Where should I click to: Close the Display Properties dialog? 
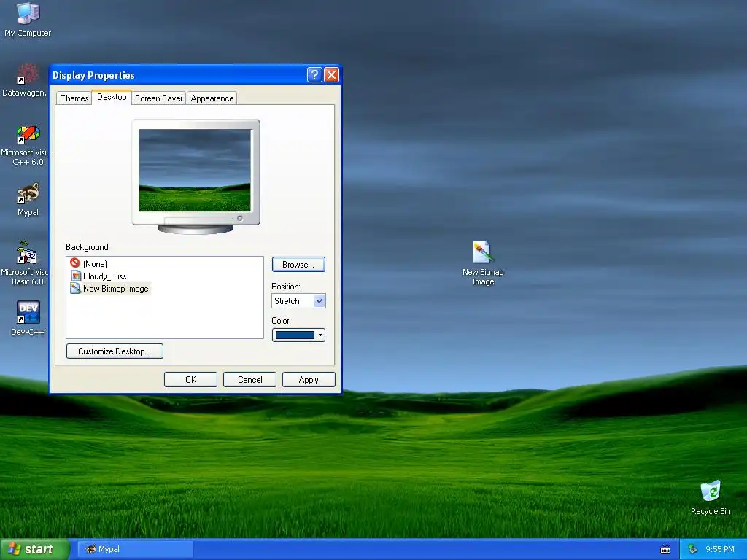[331, 75]
